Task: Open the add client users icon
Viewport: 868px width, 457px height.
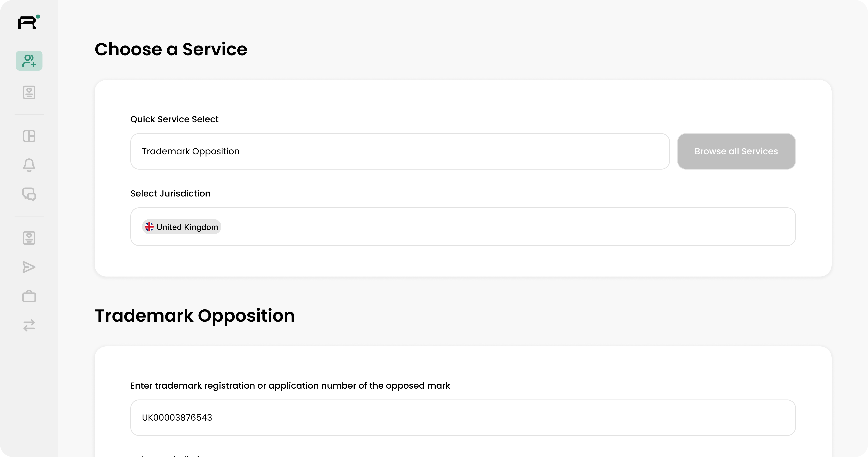Action: pyautogui.click(x=29, y=61)
